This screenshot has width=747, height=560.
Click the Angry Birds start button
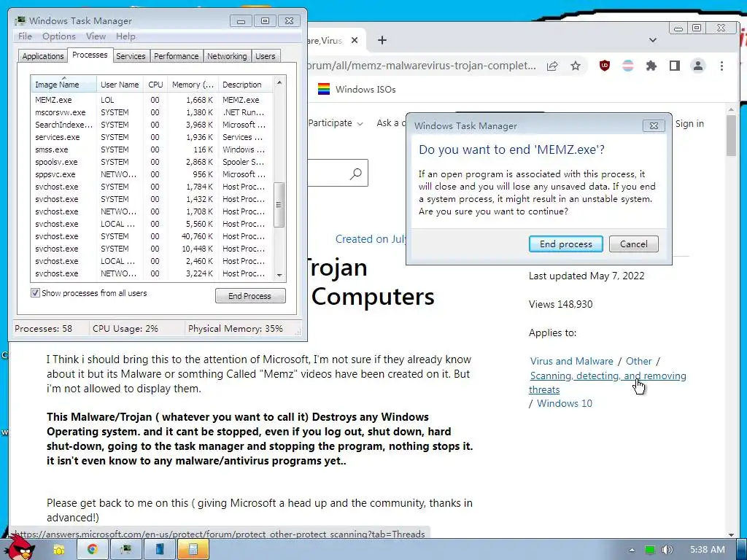[x=21, y=548]
